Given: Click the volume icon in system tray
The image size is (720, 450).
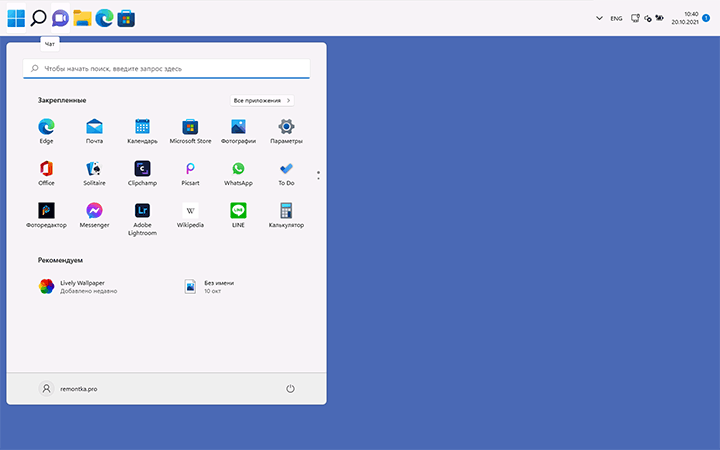Looking at the screenshot, I should [648, 18].
